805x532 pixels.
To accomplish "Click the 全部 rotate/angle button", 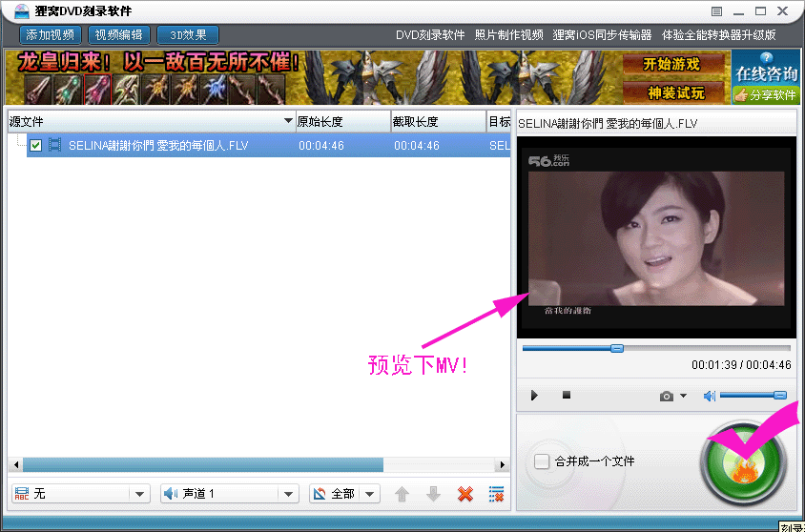I will tap(335, 494).
